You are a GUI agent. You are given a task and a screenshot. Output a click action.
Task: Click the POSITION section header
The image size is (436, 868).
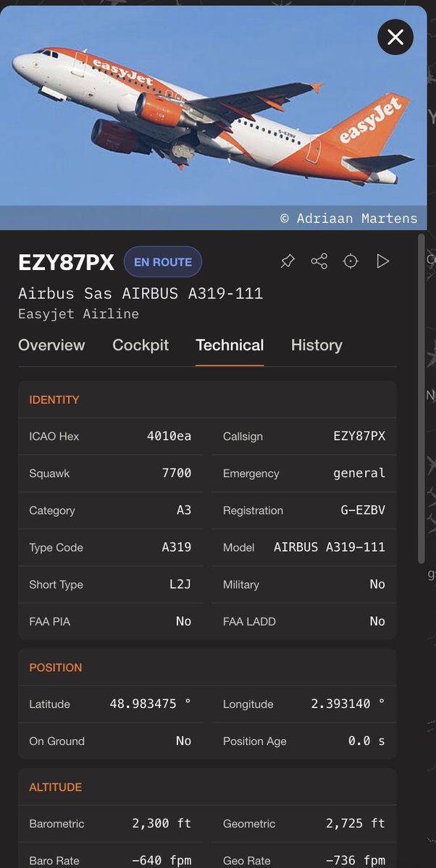coord(55,667)
